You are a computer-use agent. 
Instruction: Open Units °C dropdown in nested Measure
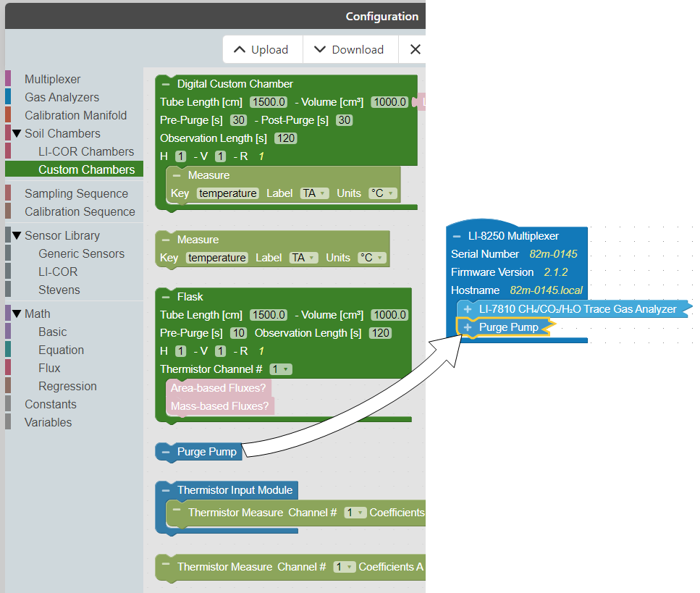coord(383,193)
